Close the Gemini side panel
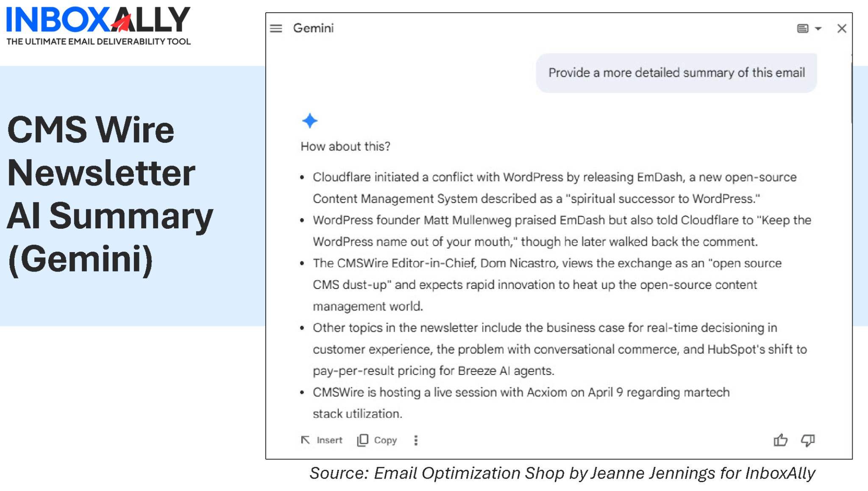This screenshot has width=868, height=491. click(x=842, y=28)
